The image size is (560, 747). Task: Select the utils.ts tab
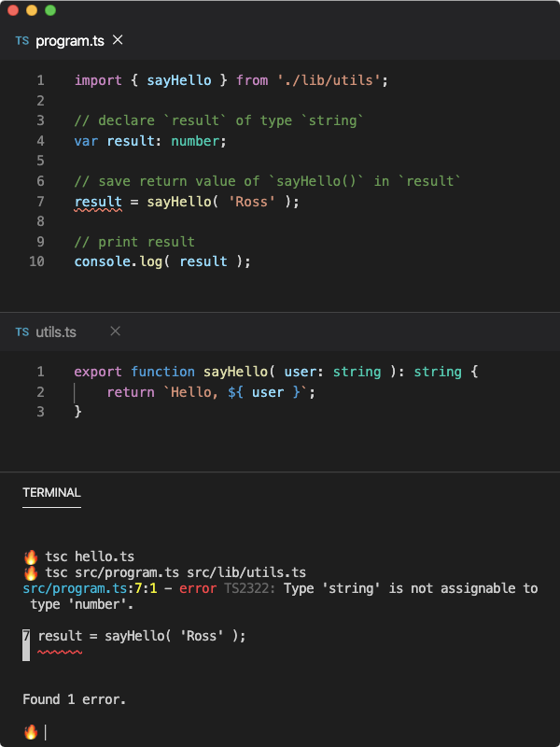click(56, 332)
